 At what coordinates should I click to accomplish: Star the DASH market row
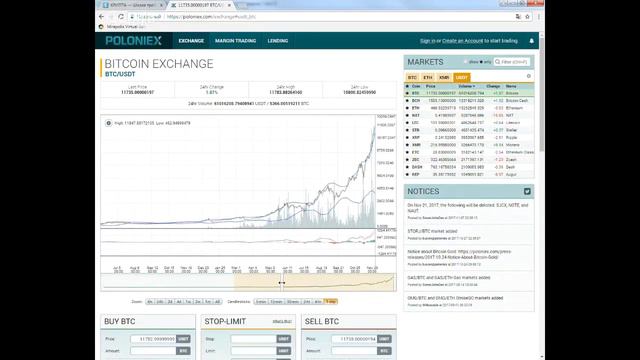click(407, 167)
